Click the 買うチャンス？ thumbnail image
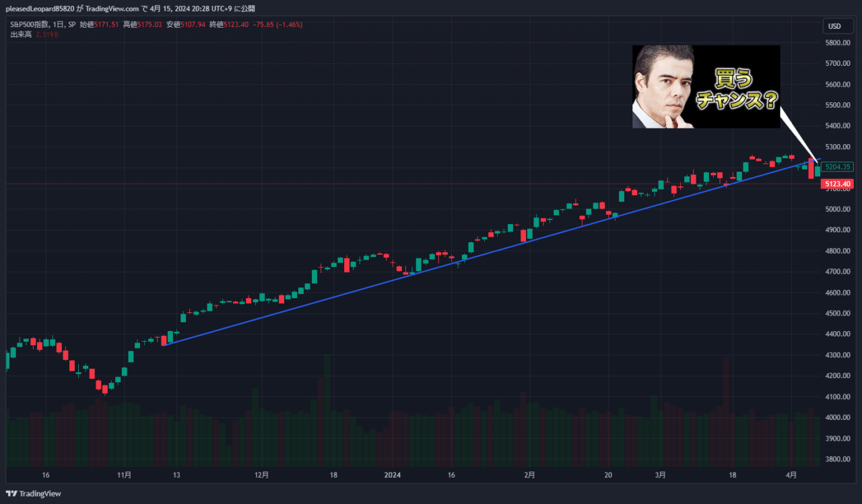The width and height of the screenshot is (862, 504). (706, 87)
